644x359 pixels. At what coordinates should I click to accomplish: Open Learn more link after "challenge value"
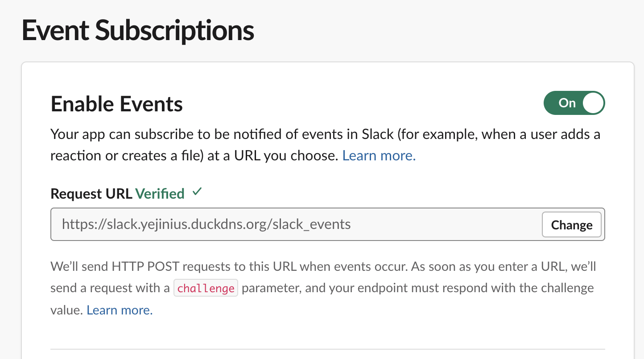point(120,310)
